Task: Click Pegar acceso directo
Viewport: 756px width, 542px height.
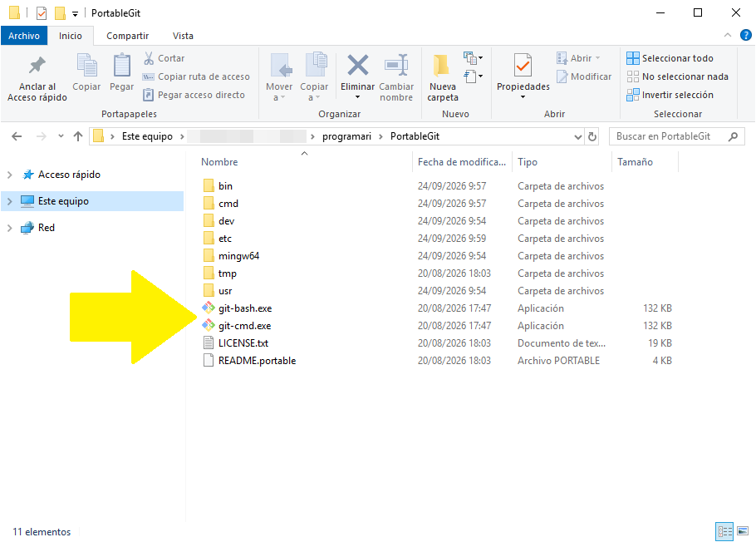Action: pos(194,95)
